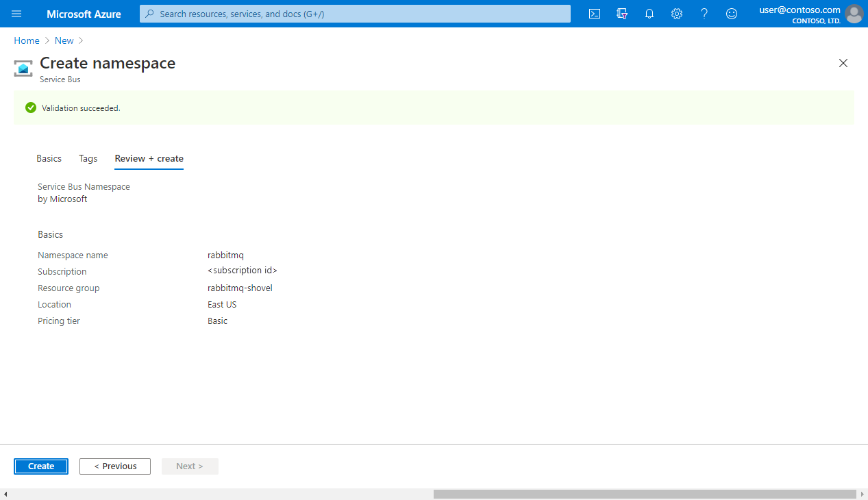Close the Create namespace pane

pyautogui.click(x=843, y=63)
